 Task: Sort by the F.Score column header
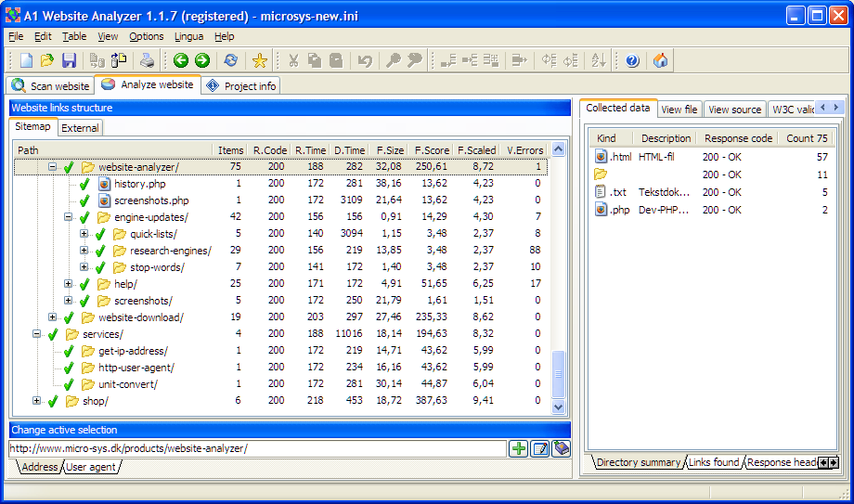tap(432, 149)
